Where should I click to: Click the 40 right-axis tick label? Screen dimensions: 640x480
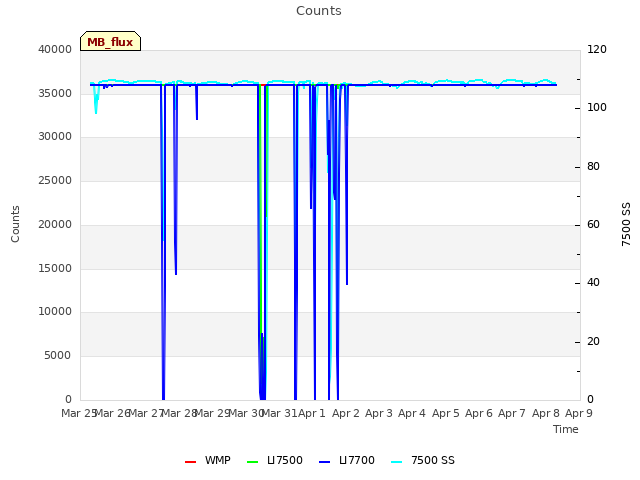coord(593,283)
